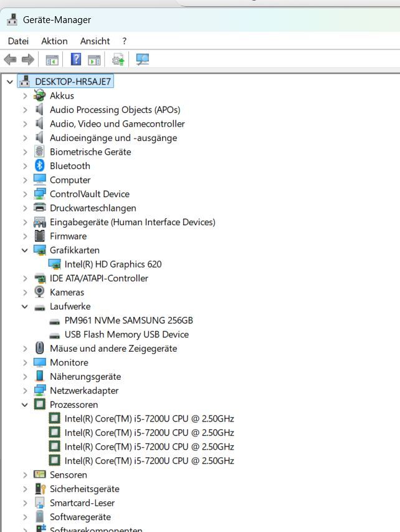Collapse the Grafikkarten category
This screenshot has height=532, width=400.
coord(25,250)
